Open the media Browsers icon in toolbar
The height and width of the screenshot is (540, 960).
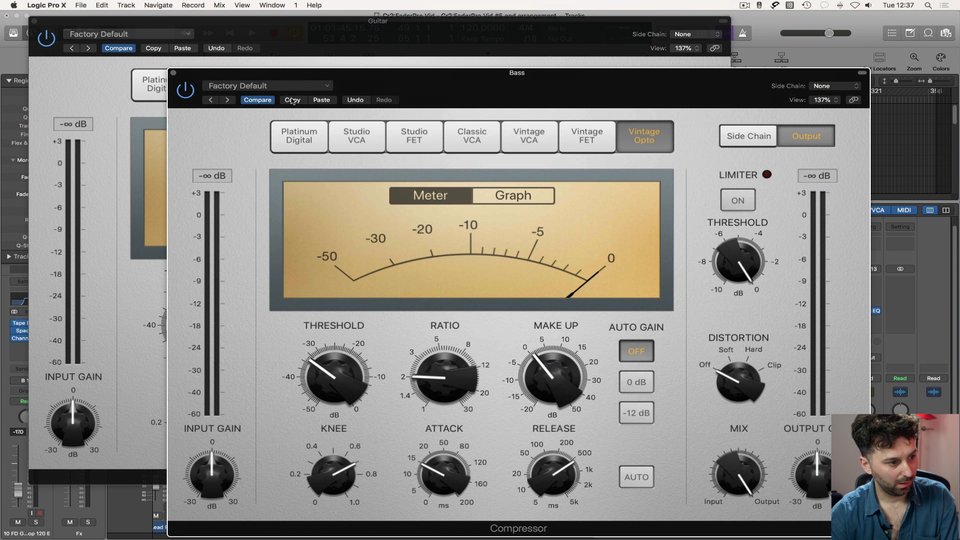click(947, 33)
